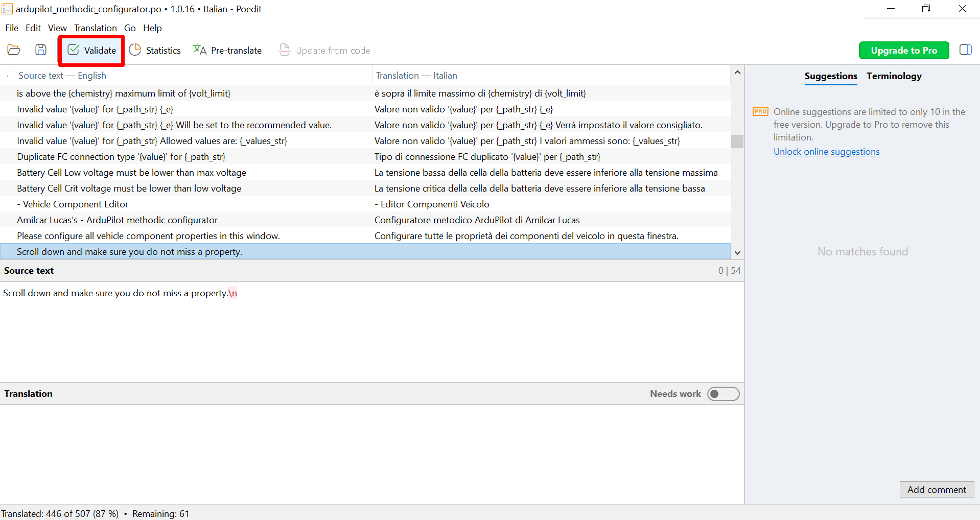Select row 'Scroll down and make sure you do not miss'
This screenshot has height=520, width=980.
[x=365, y=252]
